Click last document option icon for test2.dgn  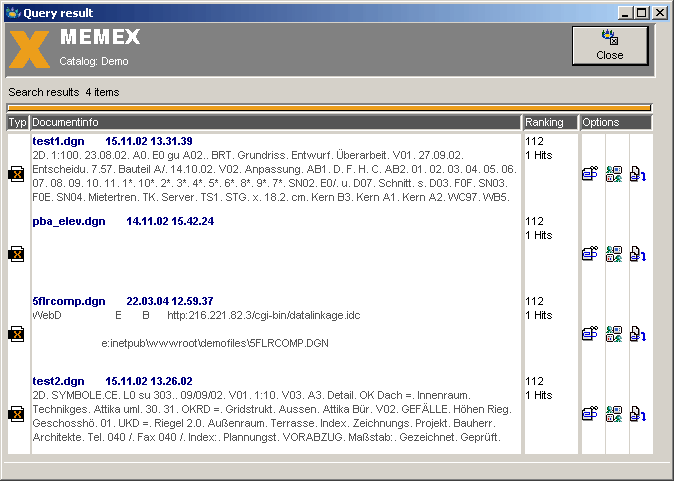[x=637, y=414]
